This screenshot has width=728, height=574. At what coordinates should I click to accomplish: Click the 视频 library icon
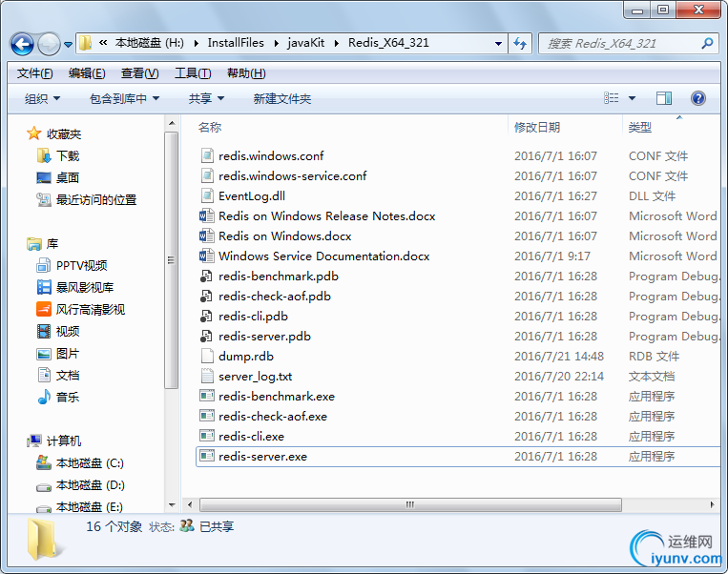click(x=44, y=331)
